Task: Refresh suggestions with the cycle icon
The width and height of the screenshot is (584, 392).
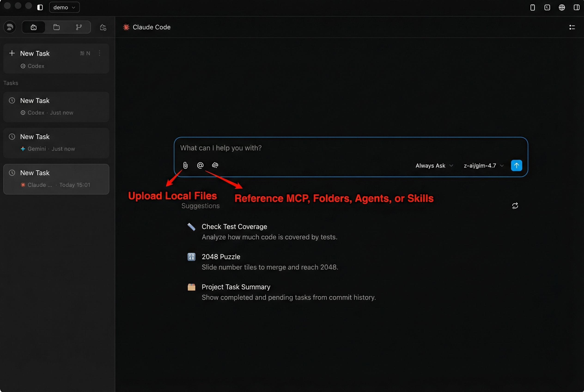Action: pos(515,206)
